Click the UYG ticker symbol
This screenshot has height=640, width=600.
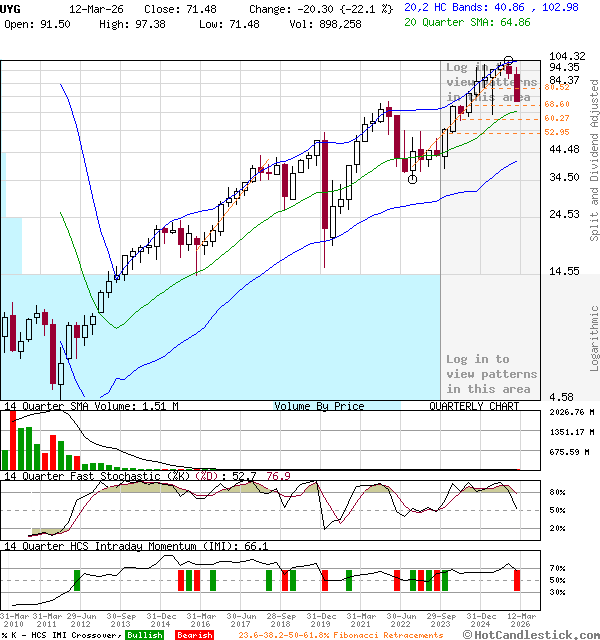coord(11,7)
